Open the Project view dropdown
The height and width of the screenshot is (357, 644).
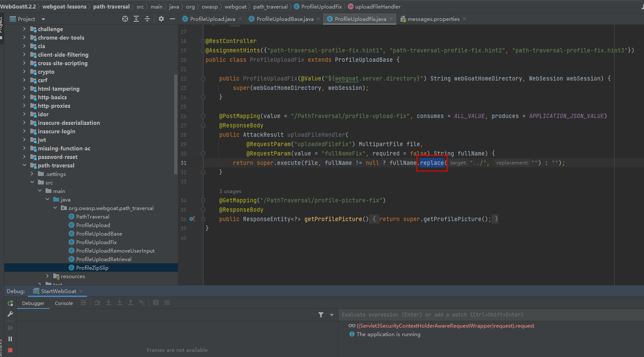tap(43, 19)
